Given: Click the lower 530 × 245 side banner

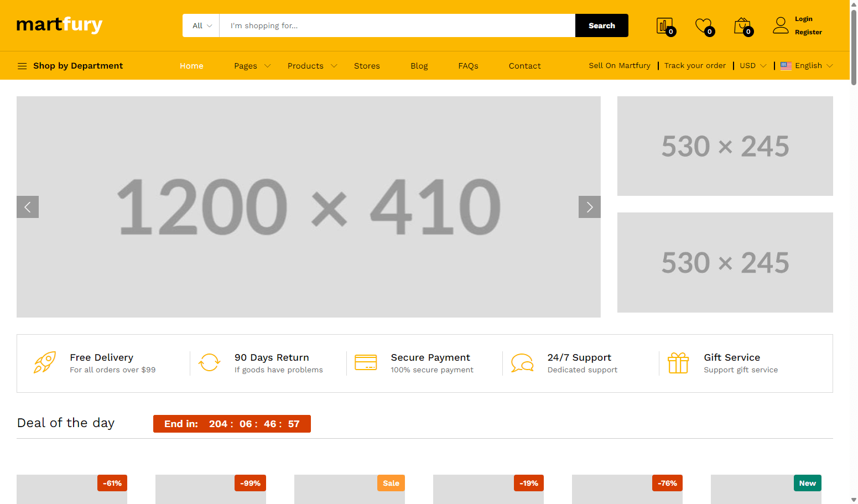Looking at the screenshot, I should [725, 263].
